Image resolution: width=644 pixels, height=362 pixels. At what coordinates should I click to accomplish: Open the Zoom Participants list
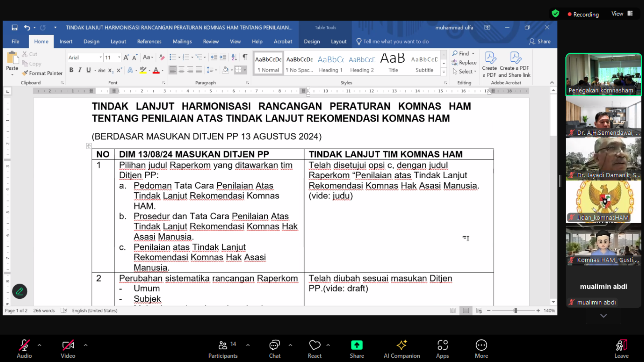223,349
